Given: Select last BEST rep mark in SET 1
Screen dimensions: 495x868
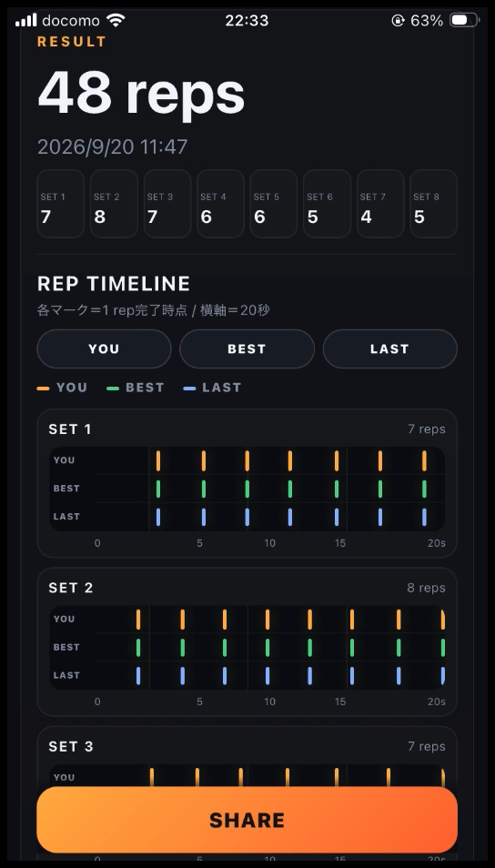Looking at the screenshot, I should (x=425, y=489).
